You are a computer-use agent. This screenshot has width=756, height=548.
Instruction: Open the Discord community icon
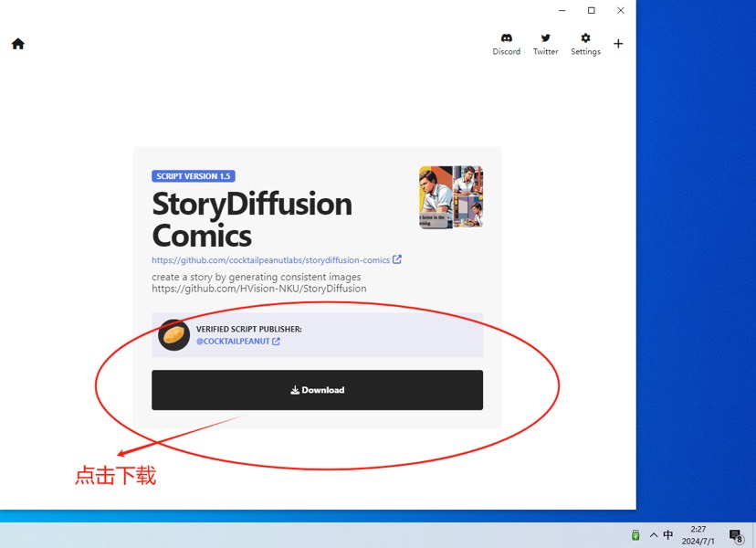click(507, 38)
